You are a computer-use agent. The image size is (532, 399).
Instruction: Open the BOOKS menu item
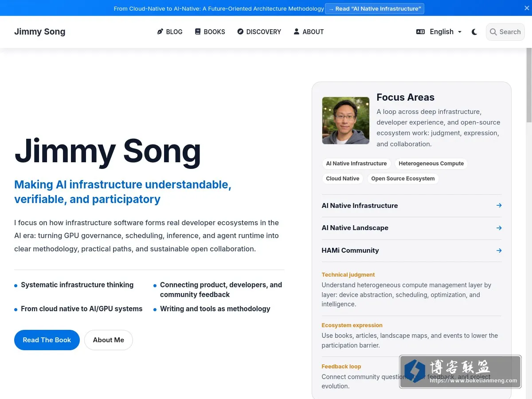pyautogui.click(x=210, y=32)
